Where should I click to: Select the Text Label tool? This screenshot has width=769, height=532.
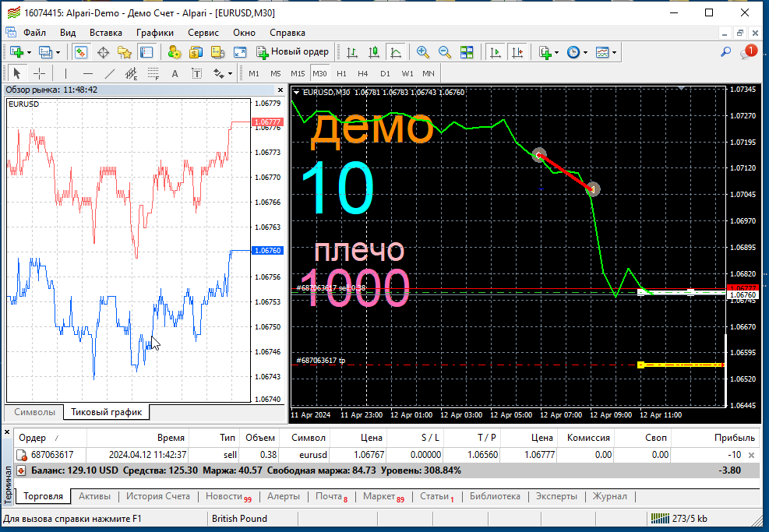click(196, 73)
